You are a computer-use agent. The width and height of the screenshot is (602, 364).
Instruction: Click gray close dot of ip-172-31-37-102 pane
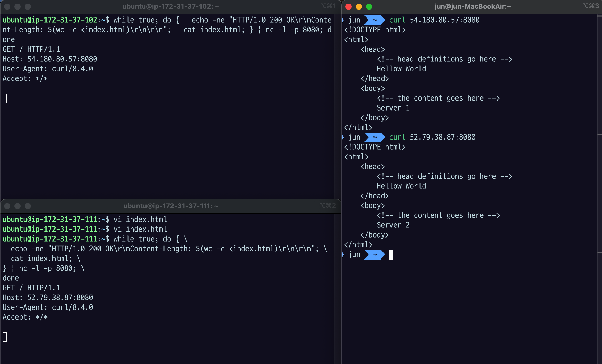click(x=7, y=7)
